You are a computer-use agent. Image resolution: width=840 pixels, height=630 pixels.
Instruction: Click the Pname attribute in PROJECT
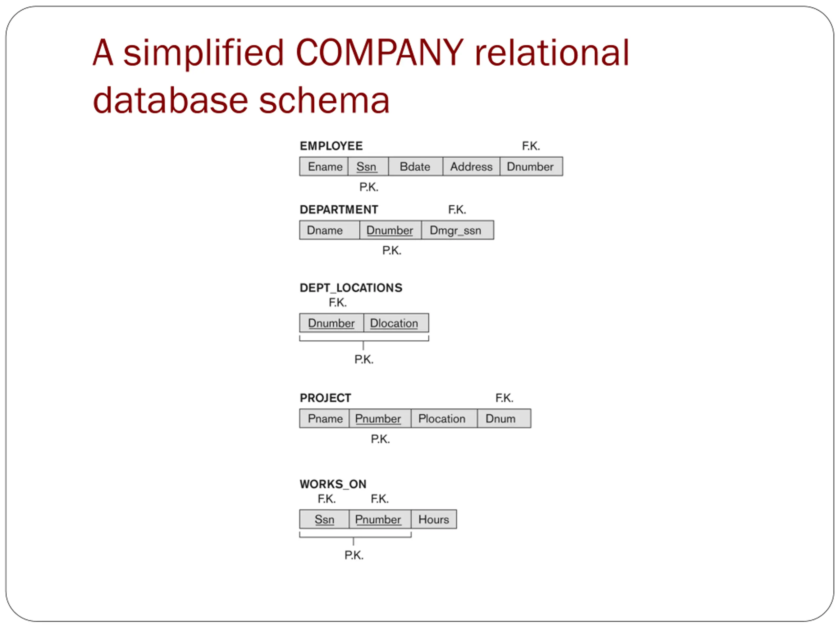click(325, 419)
